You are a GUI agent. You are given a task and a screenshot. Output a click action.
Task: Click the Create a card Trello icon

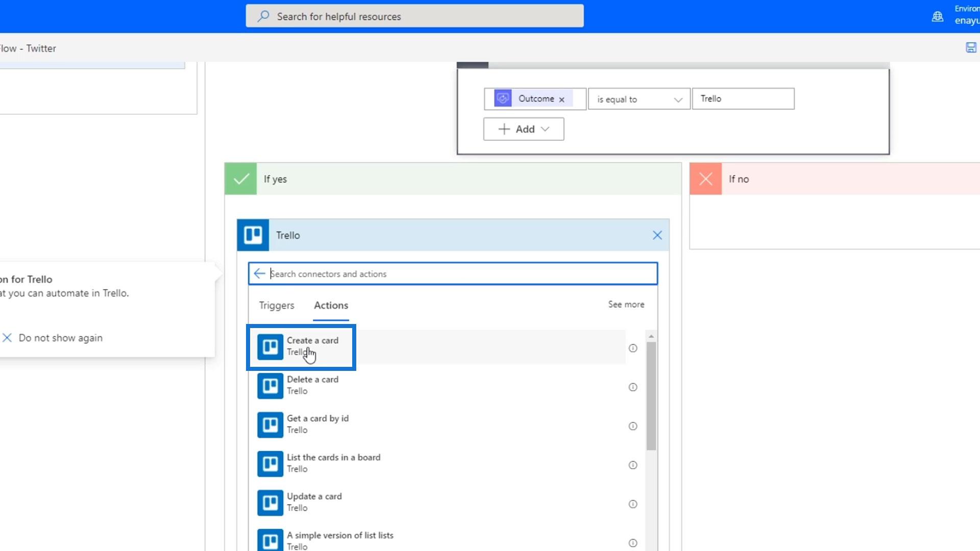click(x=270, y=347)
